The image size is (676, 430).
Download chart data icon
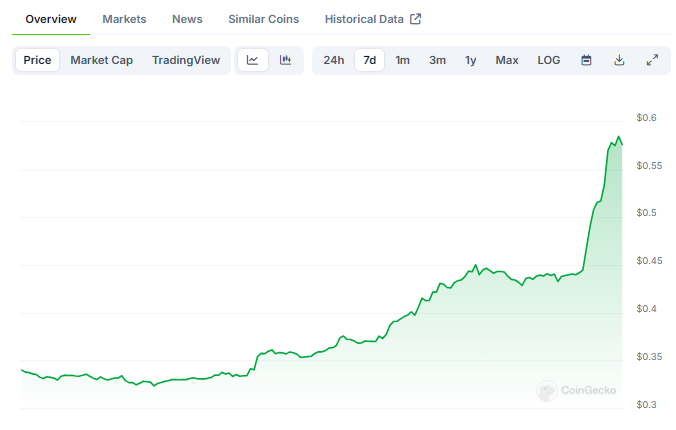tap(619, 60)
